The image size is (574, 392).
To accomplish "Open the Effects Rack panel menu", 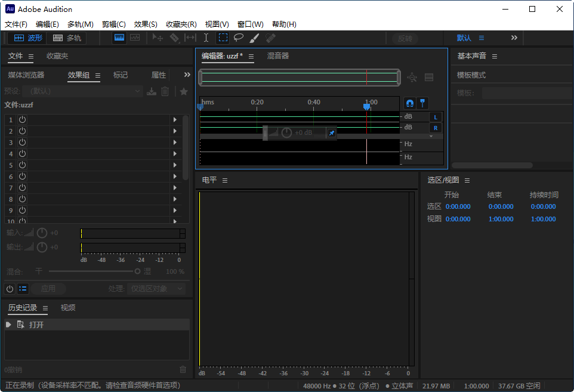I will tap(98, 75).
